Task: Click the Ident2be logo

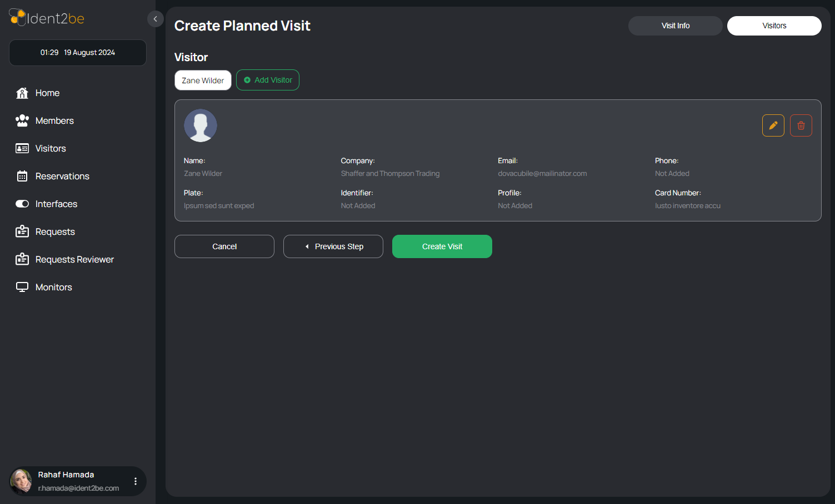Action: [x=47, y=18]
